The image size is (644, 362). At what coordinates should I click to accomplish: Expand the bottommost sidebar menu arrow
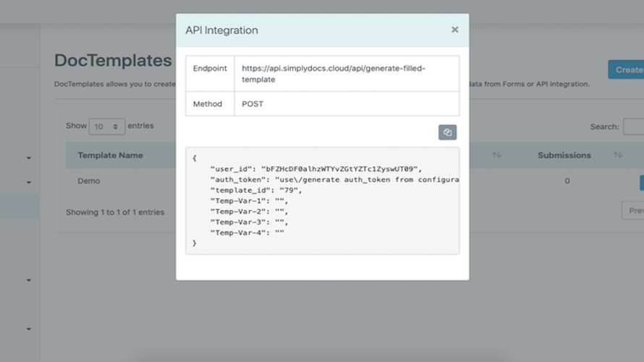[29, 329]
